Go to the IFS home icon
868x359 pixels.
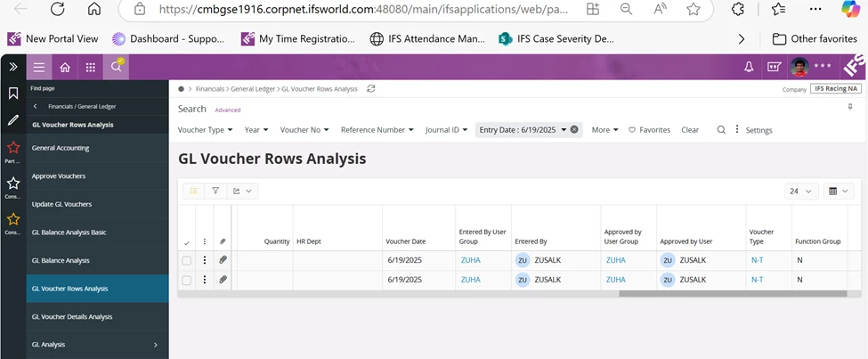pos(65,68)
